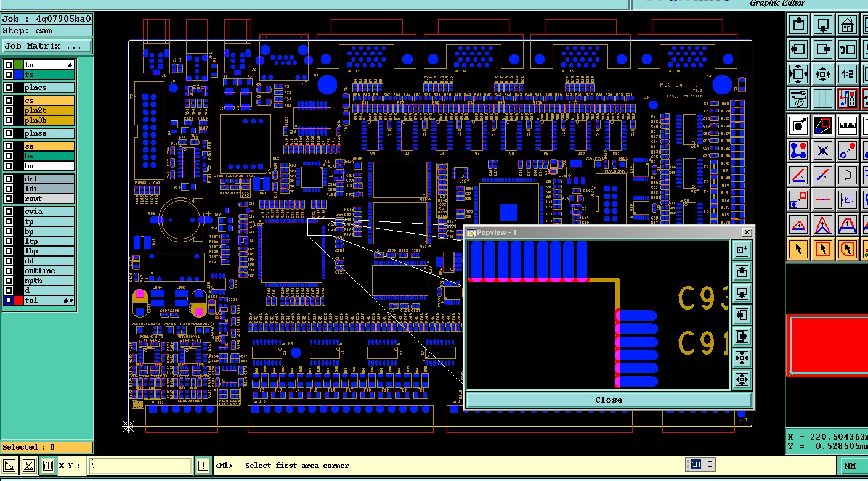
Task: Click the pan down icon in the right toolbar
Action: pos(823,25)
